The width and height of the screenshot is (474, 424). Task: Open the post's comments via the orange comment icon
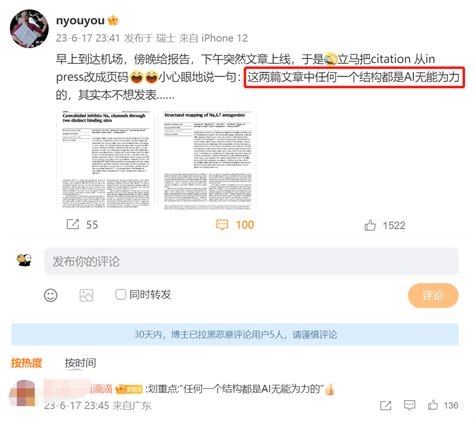[x=222, y=225]
